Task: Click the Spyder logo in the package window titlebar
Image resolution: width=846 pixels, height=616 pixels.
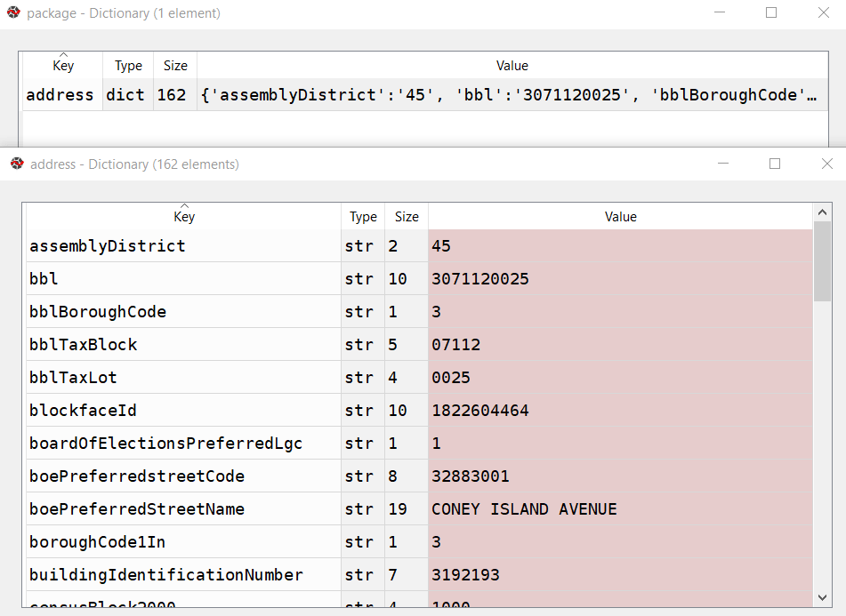Action: point(15,12)
